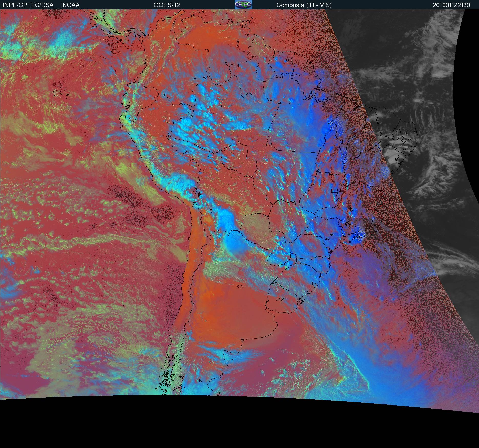Image resolution: width=479 pixels, height=448 pixels.
Task: Click the GOES-12 satellite label
Action: tap(167, 5)
